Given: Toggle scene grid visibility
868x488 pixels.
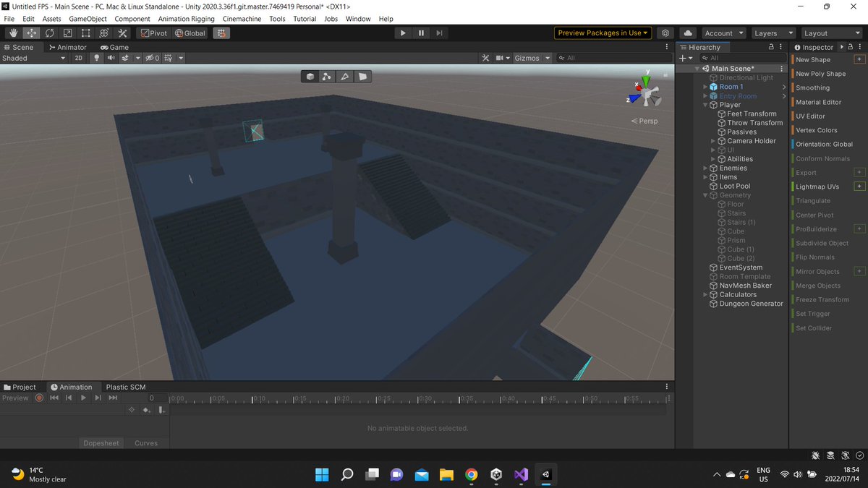Looking at the screenshot, I should [168, 58].
